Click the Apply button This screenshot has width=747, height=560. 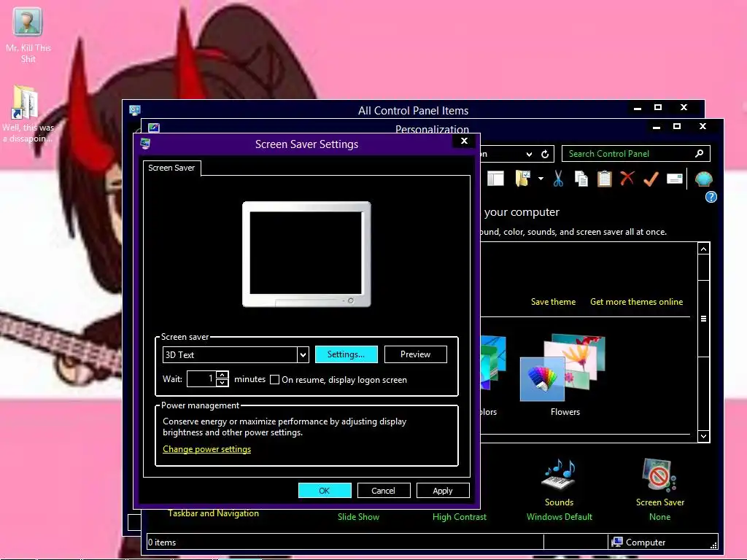443,491
